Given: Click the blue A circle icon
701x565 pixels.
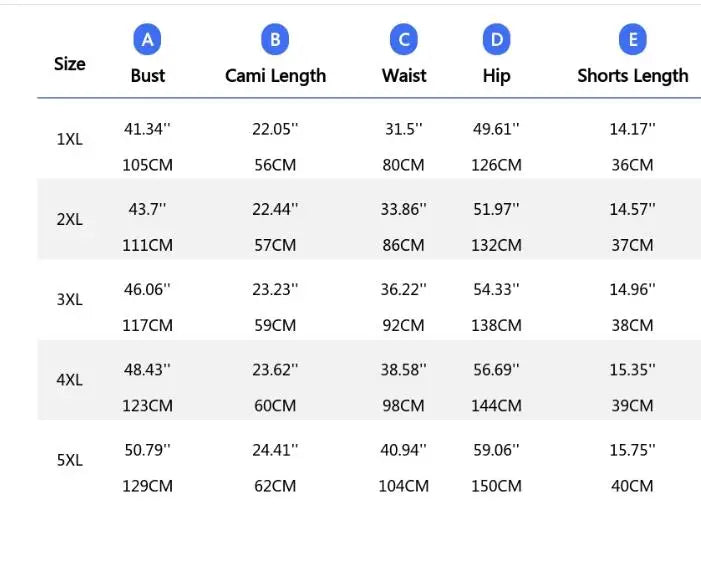Looking at the screenshot, I should [147, 39].
